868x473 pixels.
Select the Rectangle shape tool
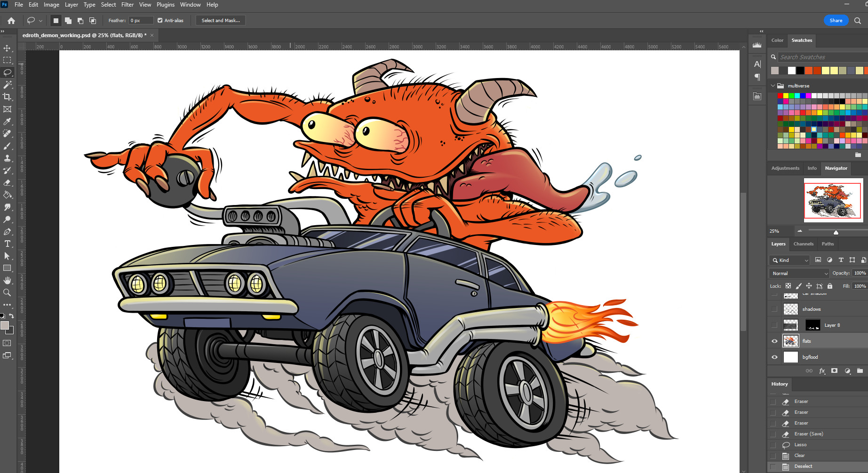point(7,268)
